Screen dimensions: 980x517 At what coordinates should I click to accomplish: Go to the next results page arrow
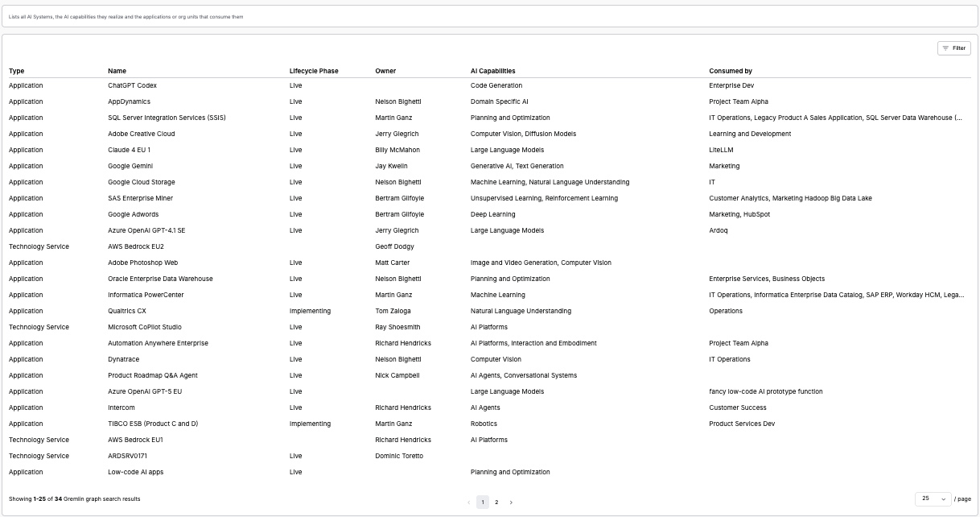coord(511,502)
